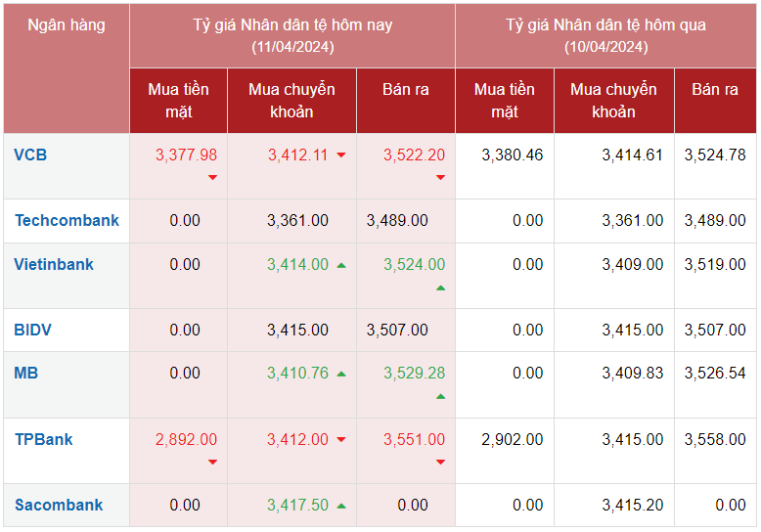Viewport: 761px width, 532px height.
Task: Open the Vietinbank bank link
Action: click(54, 264)
